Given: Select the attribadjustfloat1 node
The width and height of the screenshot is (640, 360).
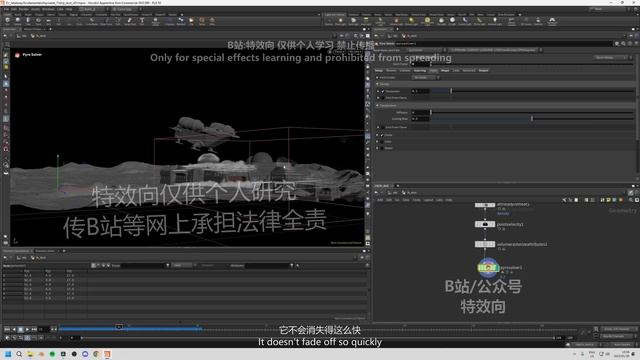Looking at the screenshot, I should pos(485,204).
